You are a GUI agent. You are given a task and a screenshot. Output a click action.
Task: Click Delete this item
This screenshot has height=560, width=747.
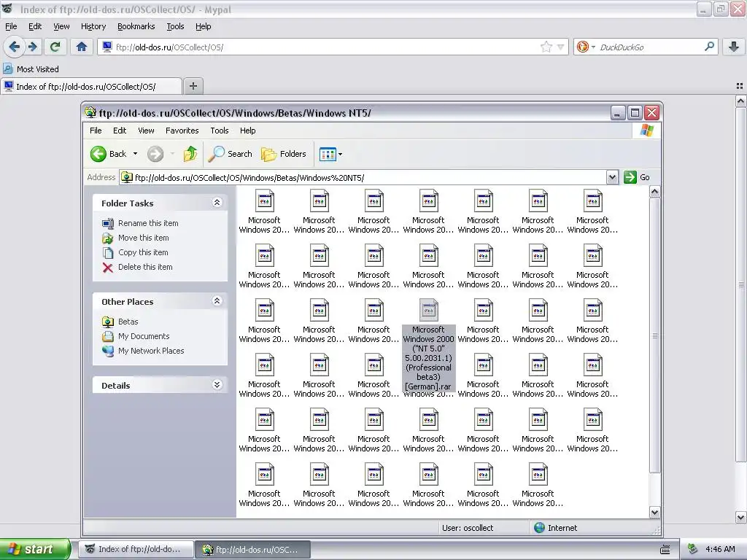pos(145,267)
